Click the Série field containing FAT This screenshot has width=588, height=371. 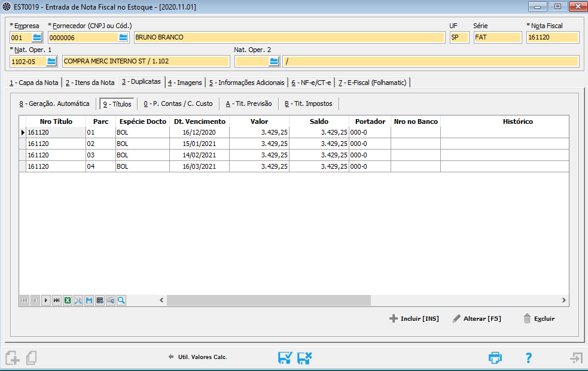[498, 38]
